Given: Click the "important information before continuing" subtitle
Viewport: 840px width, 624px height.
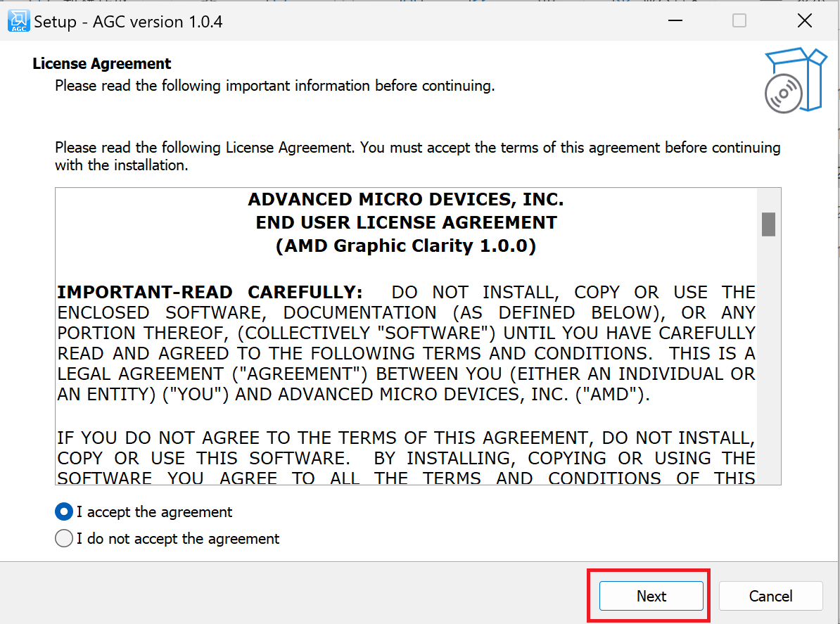Looking at the screenshot, I should [x=274, y=87].
